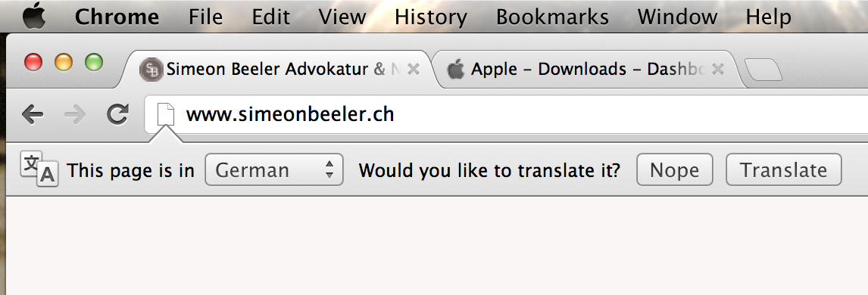Viewport: 868px width, 295px height.
Task: Open the Bookmarks menu
Action: click(x=552, y=17)
